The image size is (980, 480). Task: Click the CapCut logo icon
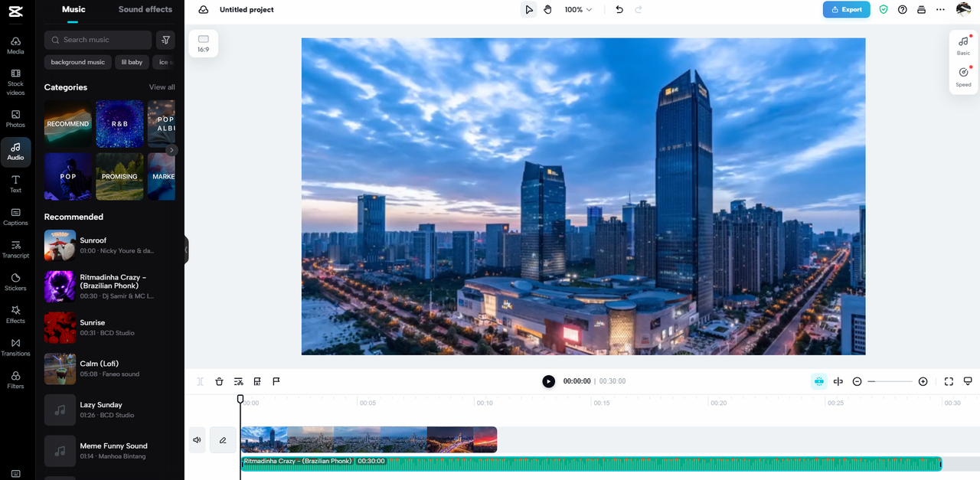(15, 10)
